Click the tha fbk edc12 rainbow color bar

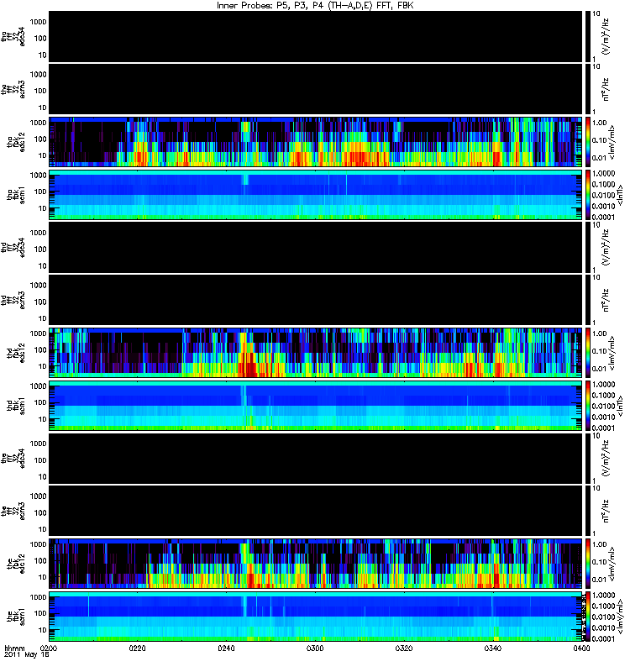click(587, 141)
